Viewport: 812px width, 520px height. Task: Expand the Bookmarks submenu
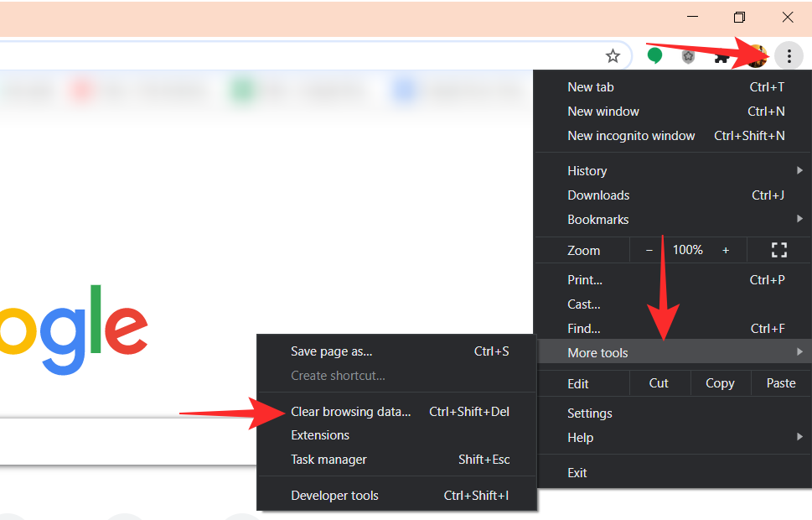point(672,220)
